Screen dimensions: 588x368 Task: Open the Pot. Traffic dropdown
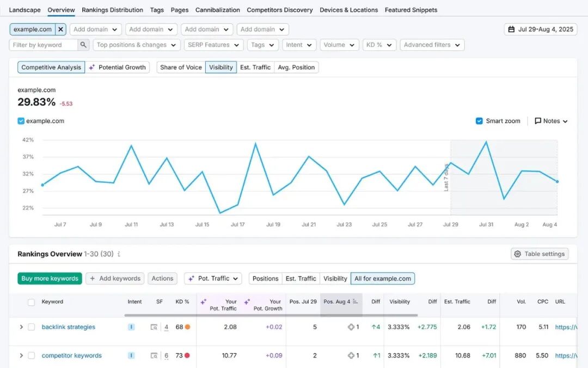tap(213, 278)
